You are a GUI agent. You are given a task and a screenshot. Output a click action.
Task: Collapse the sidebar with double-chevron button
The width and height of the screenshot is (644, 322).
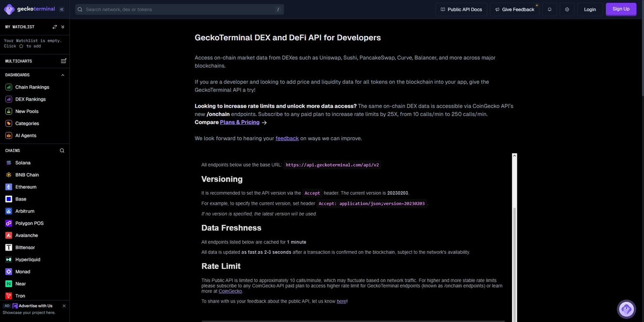coord(62,9)
